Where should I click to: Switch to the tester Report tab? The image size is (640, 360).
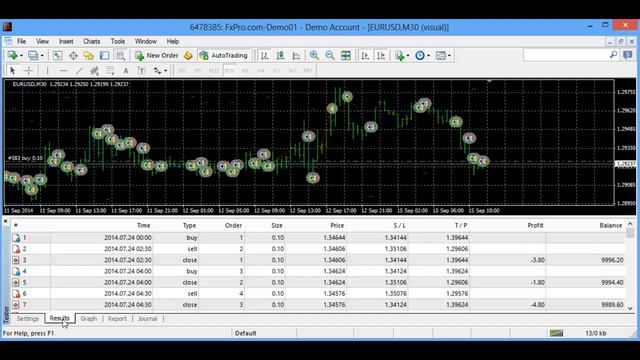coord(117,319)
